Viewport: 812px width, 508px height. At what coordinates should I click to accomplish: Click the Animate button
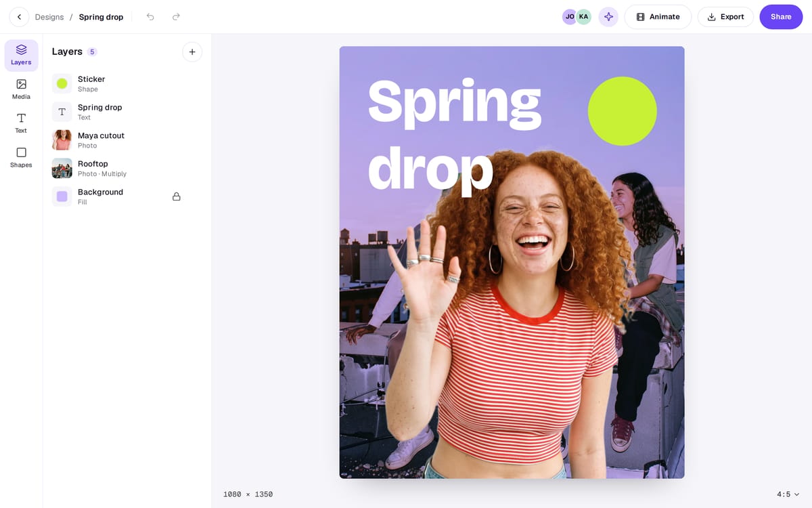click(658, 17)
